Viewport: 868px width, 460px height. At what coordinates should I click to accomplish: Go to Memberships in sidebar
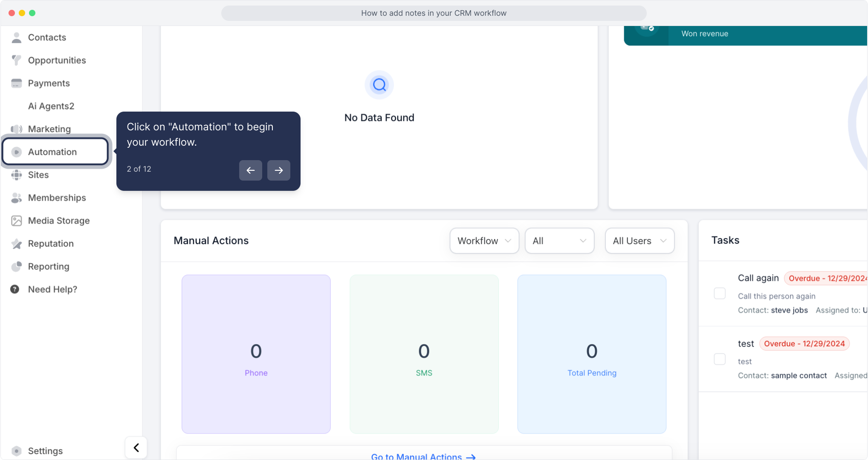57,198
